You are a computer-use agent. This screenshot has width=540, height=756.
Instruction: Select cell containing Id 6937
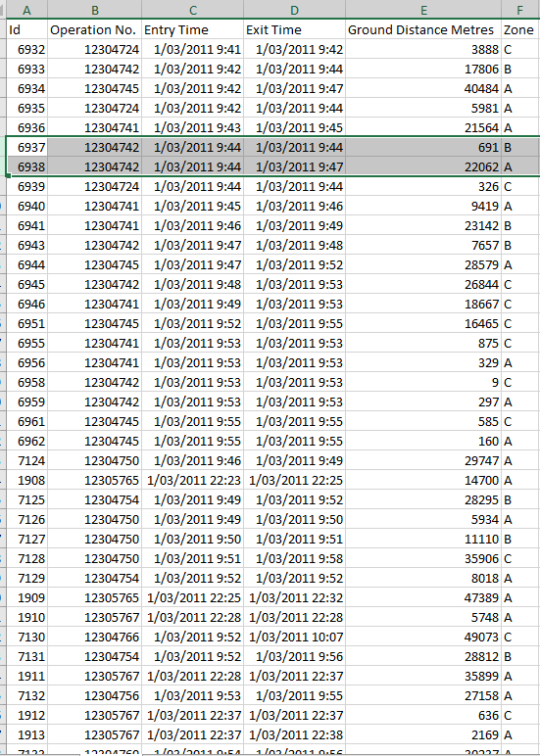tap(26, 147)
